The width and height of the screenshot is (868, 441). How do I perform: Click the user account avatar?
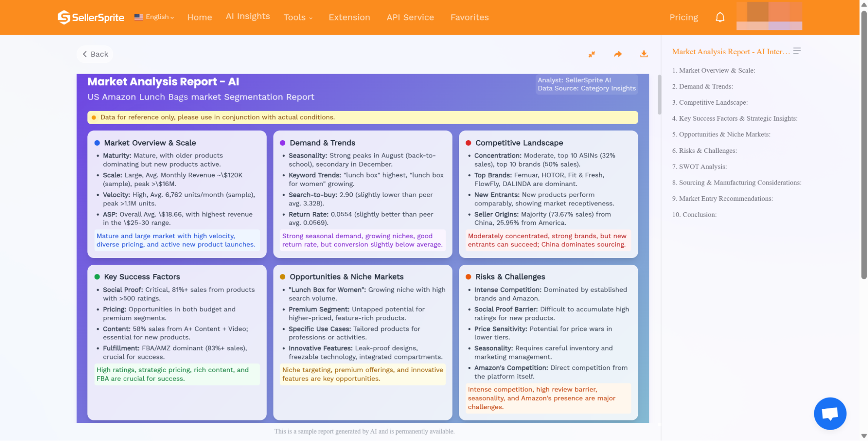[769, 16]
